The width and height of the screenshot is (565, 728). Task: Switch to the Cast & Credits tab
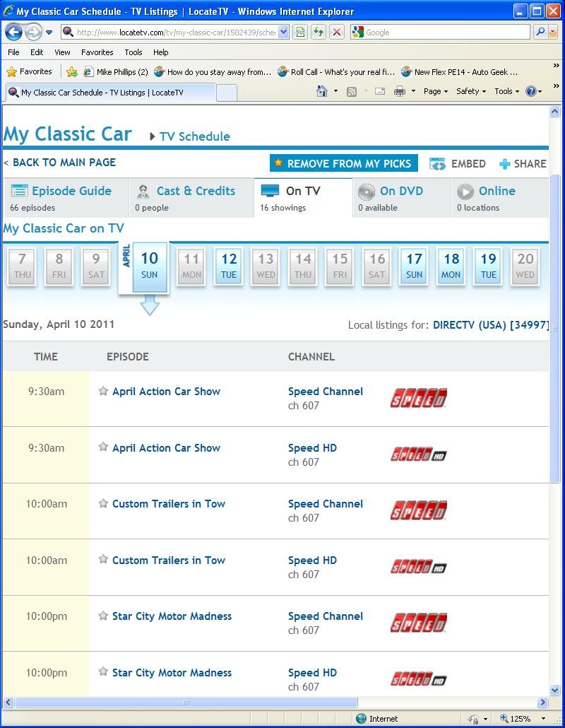pyautogui.click(x=191, y=198)
